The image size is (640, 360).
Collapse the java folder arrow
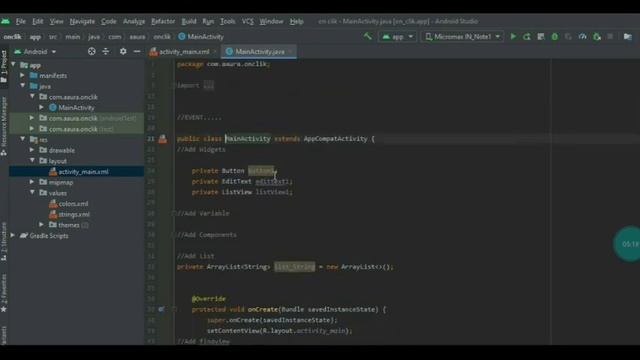tap(23, 86)
